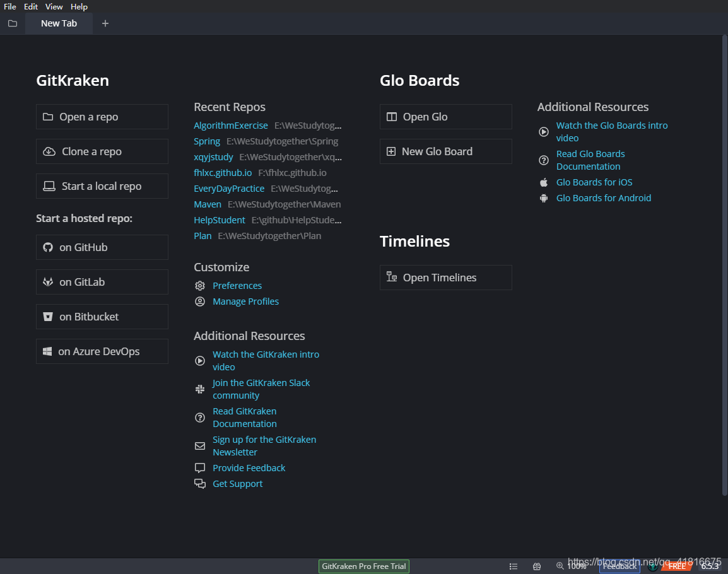Viewport: 728px width, 574px height.
Task: Click the Apple icon for Glo iOS
Action: [x=544, y=182]
